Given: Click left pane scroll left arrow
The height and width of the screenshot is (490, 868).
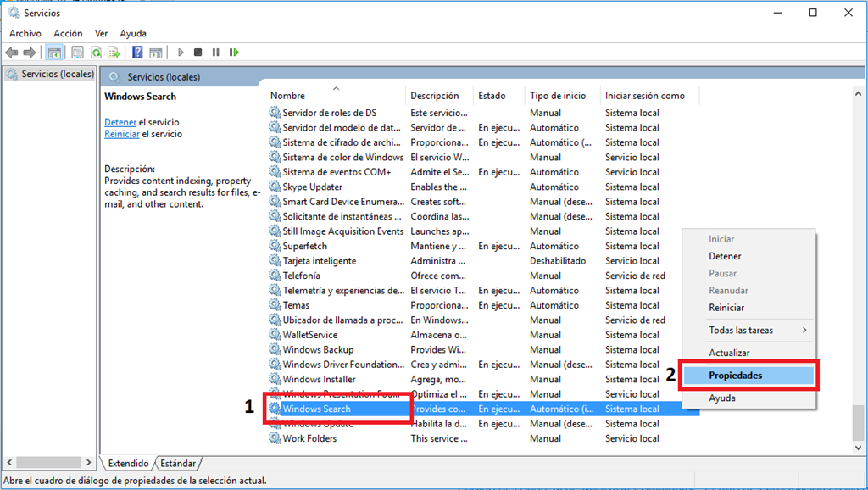Looking at the screenshot, I should (x=9, y=462).
